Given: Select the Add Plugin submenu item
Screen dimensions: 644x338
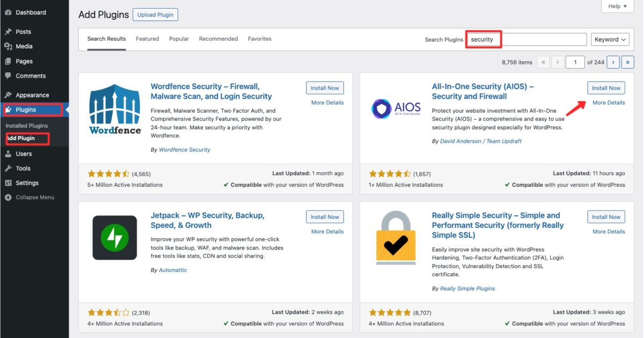Looking at the screenshot, I should tap(21, 138).
